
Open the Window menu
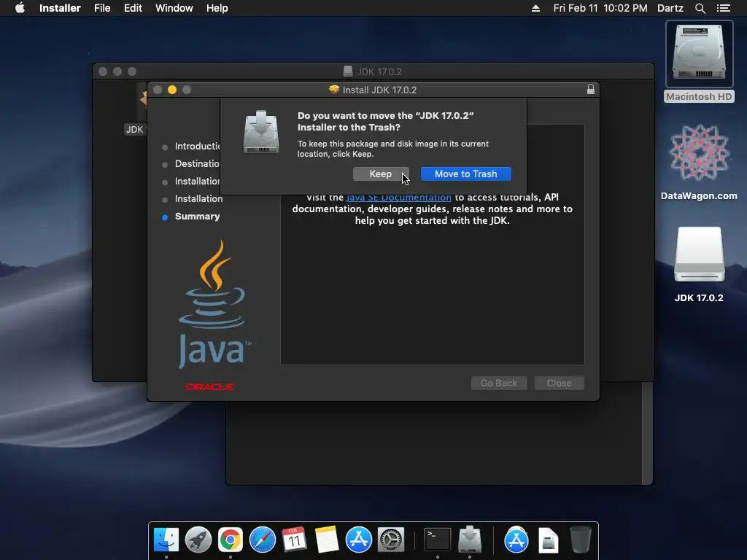tap(174, 8)
